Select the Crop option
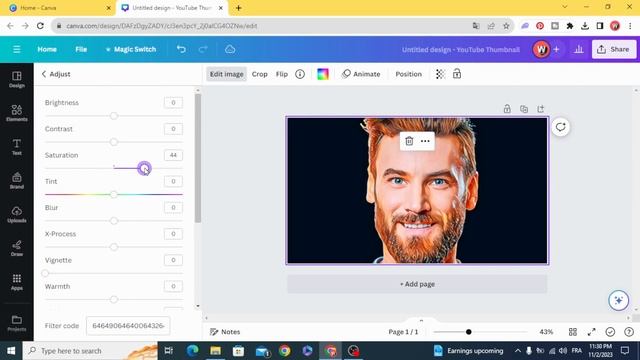 tap(260, 74)
